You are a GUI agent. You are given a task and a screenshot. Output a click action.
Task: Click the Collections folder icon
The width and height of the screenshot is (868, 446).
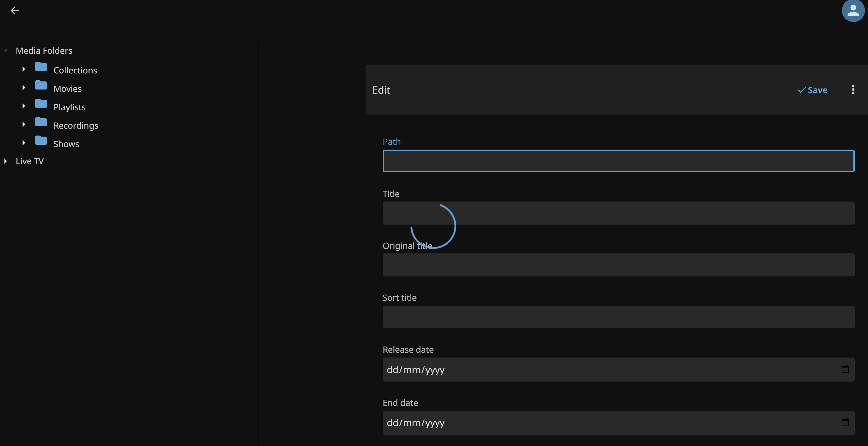click(x=41, y=67)
